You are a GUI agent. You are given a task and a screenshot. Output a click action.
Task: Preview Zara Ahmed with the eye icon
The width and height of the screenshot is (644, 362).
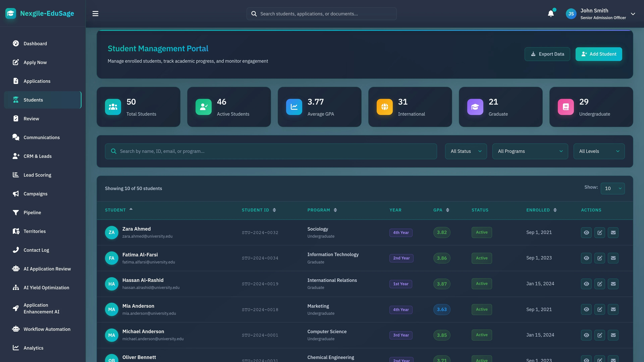coord(586,232)
